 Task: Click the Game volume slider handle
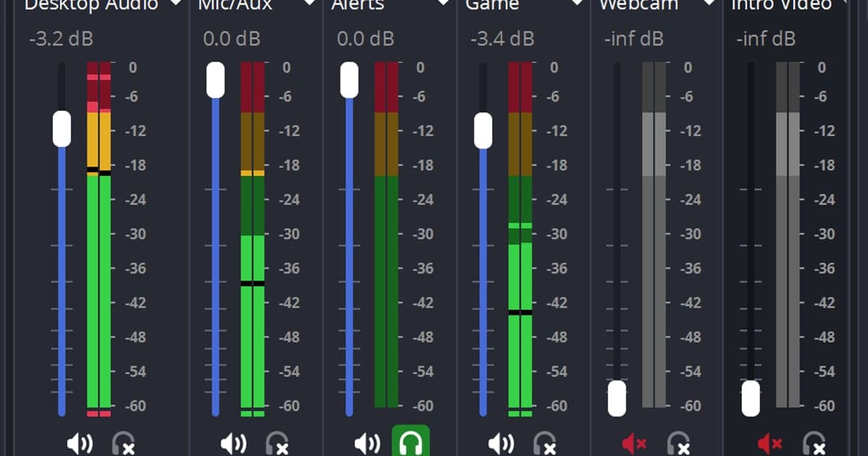point(483,130)
